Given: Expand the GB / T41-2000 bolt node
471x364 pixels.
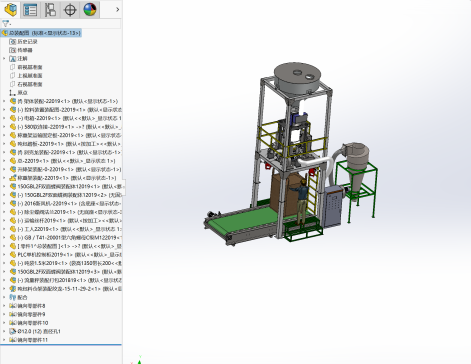Looking at the screenshot, I should pyautogui.click(x=4, y=238).
